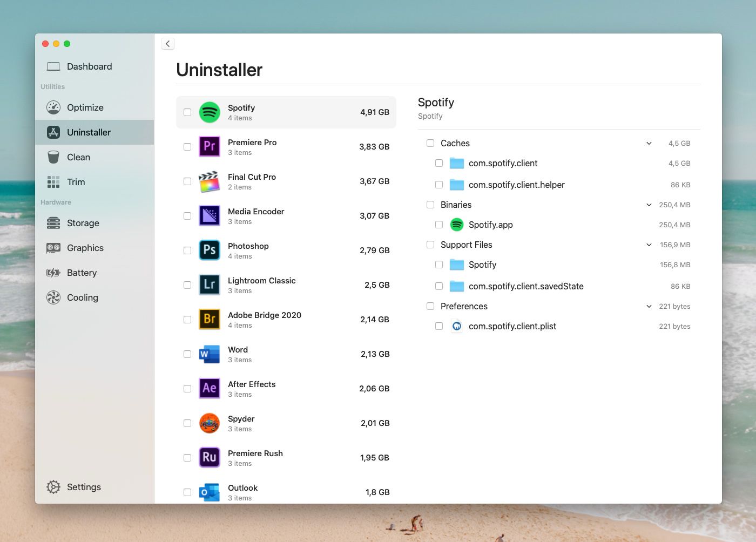The height and width of the screenshot is (542, 756).
Task: Open the Cooling fan icon
Action: pos(53,297)
